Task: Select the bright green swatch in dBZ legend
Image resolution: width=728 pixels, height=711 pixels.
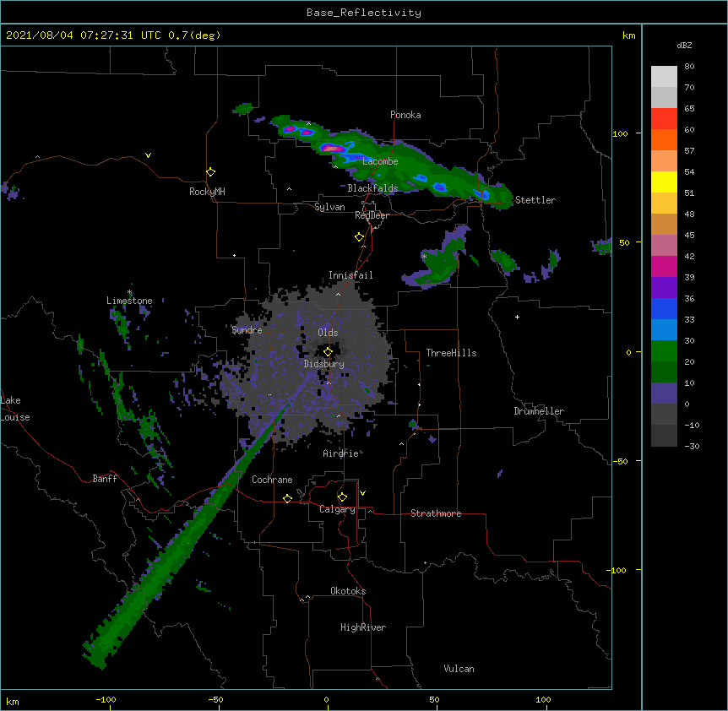Action: point(664,350)
